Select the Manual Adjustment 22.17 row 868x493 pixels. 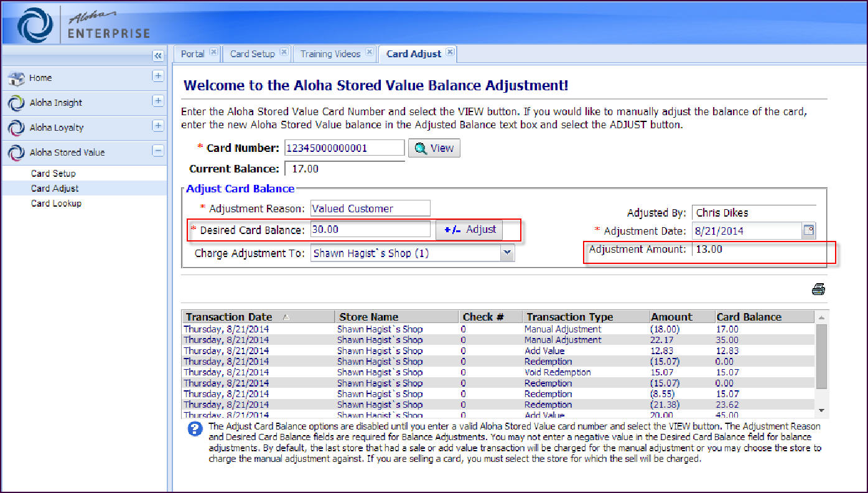[498, 340]
